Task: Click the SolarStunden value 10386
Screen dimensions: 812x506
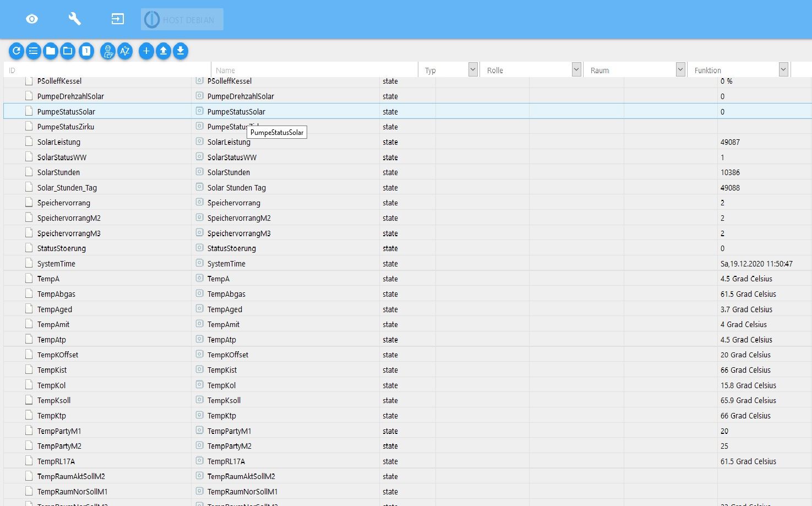Action: coord(730,172)
